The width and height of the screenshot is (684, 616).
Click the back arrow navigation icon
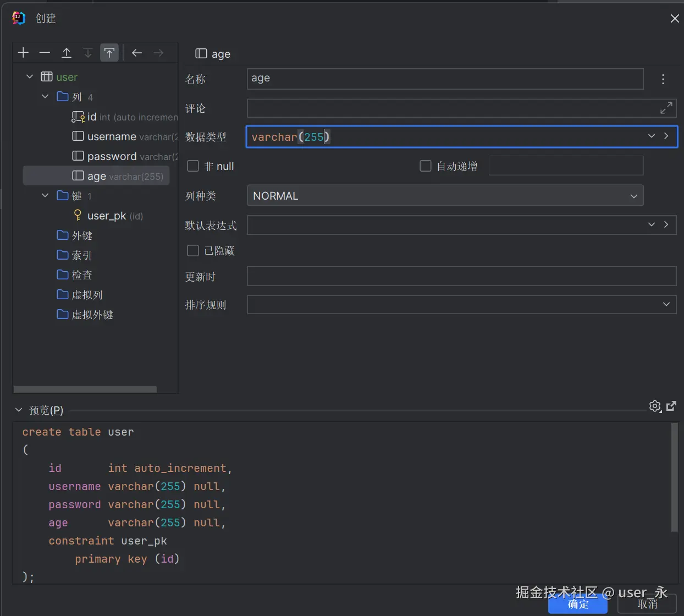click(137, 53)
